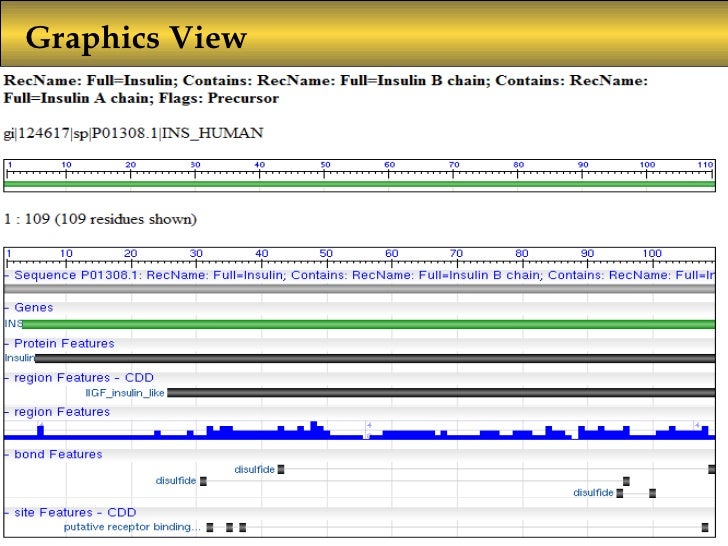The height and width of the screenshot is (546, 728).
Task: Click the gray sequence bar under Sequence P01308.1
Action: pos(359,289)
